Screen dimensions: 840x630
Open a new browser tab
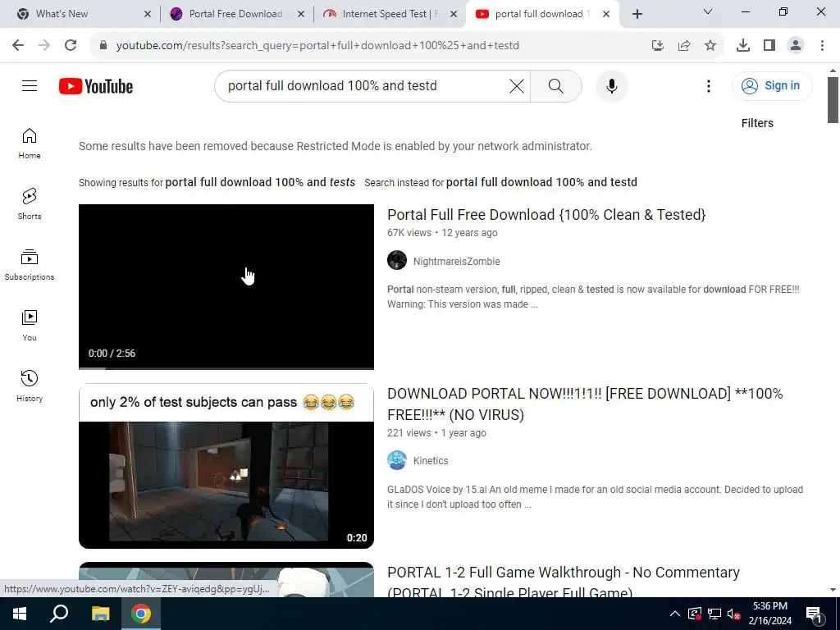click(637, 14)
